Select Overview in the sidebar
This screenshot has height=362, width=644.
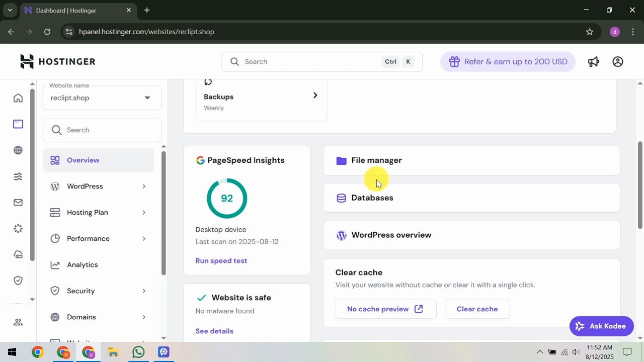click(x=99, y=160)
